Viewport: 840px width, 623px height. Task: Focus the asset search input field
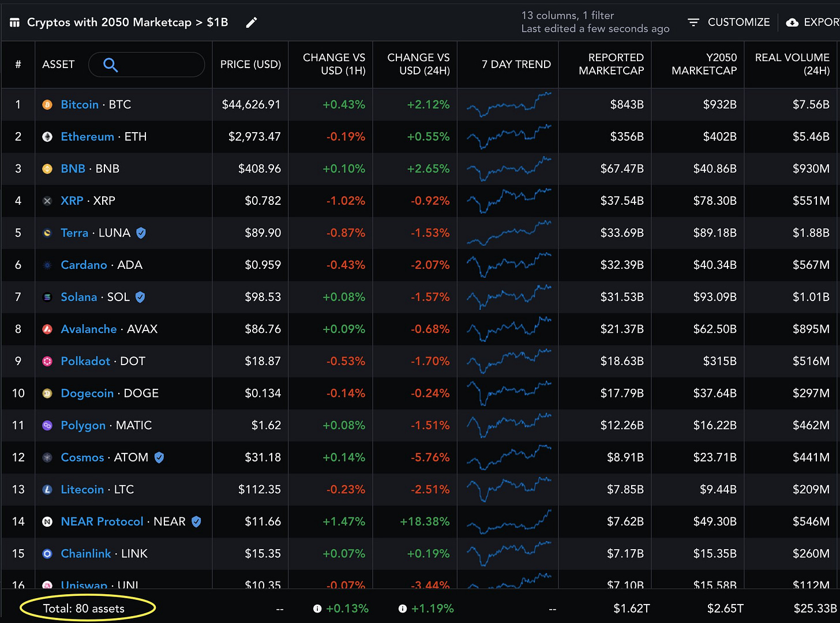[x=147, y=65]
